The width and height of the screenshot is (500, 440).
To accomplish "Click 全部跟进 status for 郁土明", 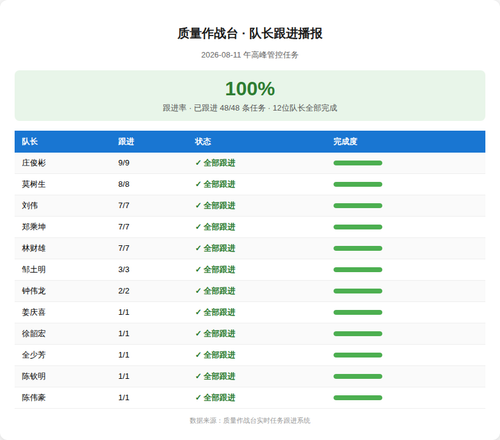I will pyautogui.click(x=215, y=270).
